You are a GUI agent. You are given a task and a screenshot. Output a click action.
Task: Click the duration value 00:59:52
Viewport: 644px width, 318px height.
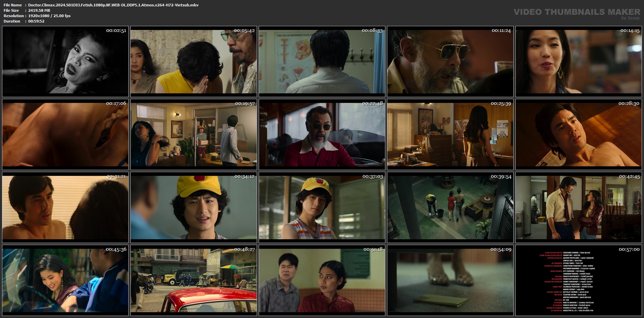click(36, 21)
